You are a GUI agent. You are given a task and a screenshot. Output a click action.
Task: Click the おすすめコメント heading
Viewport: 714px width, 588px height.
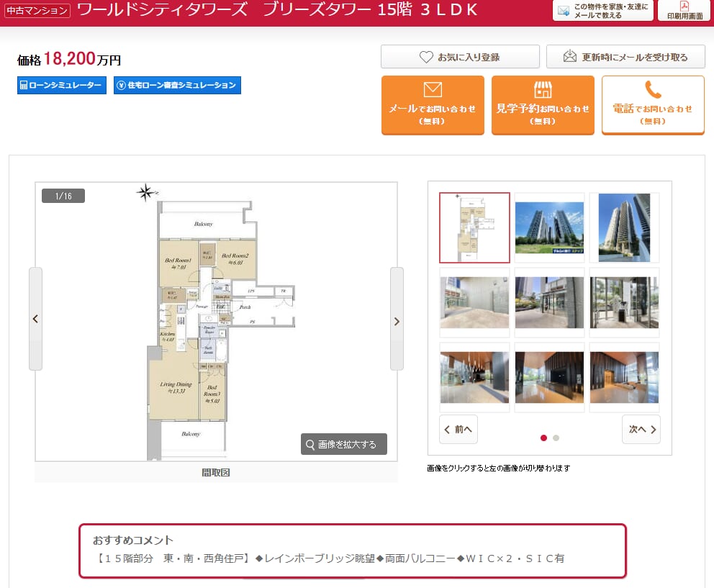coord(133,540)
